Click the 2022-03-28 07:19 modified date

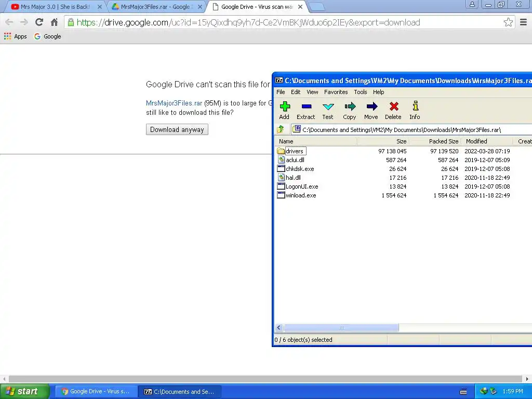click(x=487, y=151)
